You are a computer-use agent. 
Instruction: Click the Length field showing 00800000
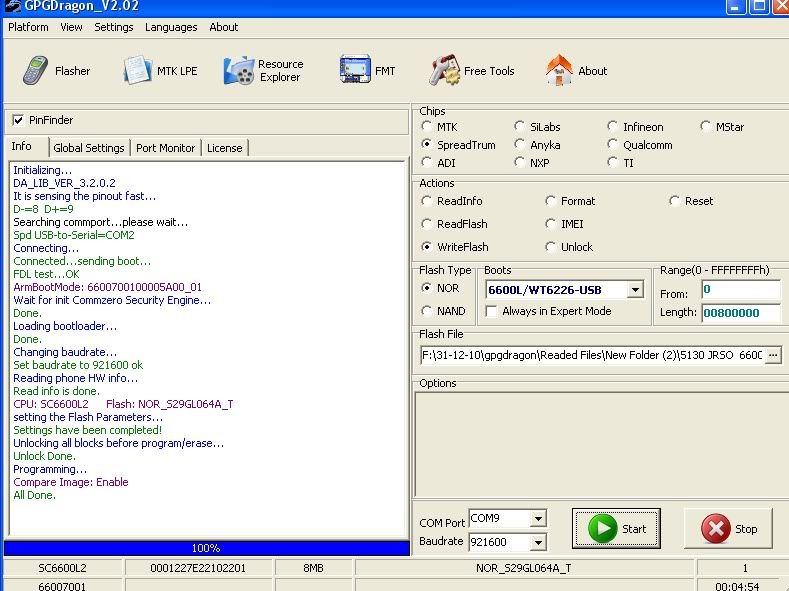[741, 313]
